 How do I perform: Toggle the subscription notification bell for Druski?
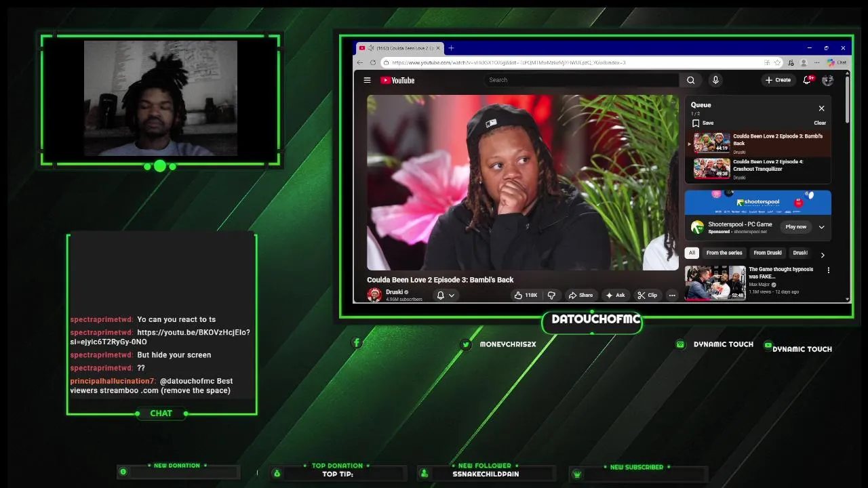click(x=440, y=295)
